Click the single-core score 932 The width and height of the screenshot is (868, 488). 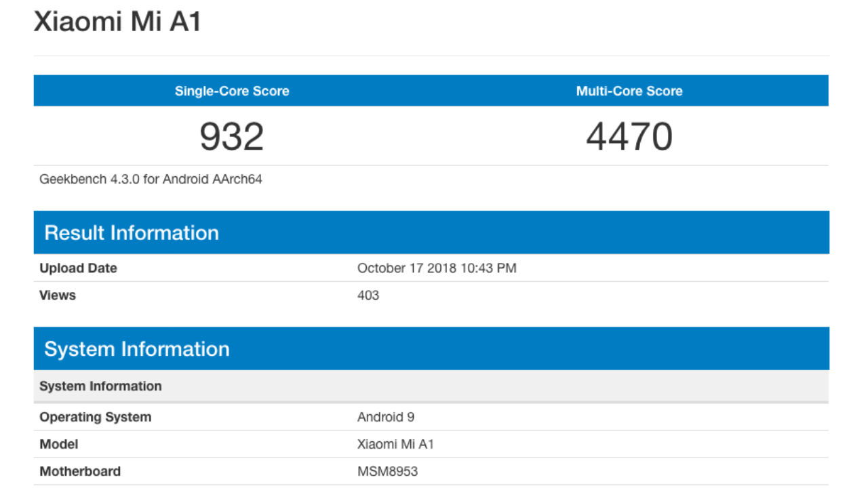point(232,136)
